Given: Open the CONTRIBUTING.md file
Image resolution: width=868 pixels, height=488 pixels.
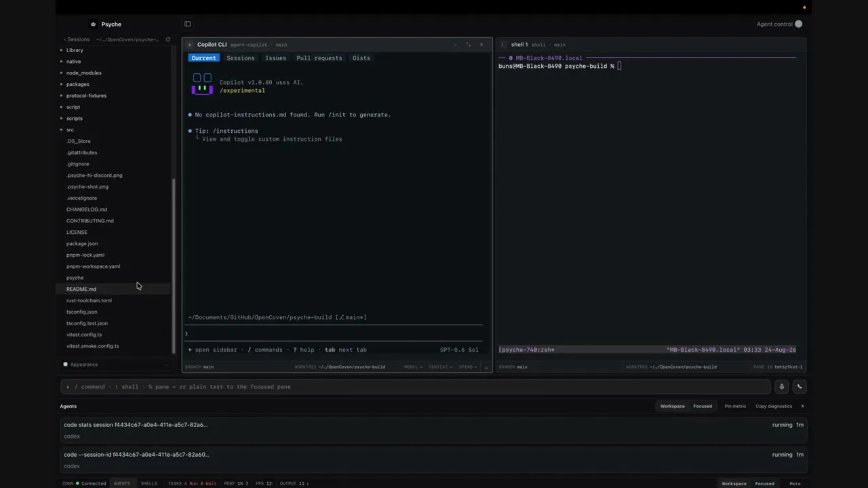Looking at the screenshot, I should [x=90, y=221].
